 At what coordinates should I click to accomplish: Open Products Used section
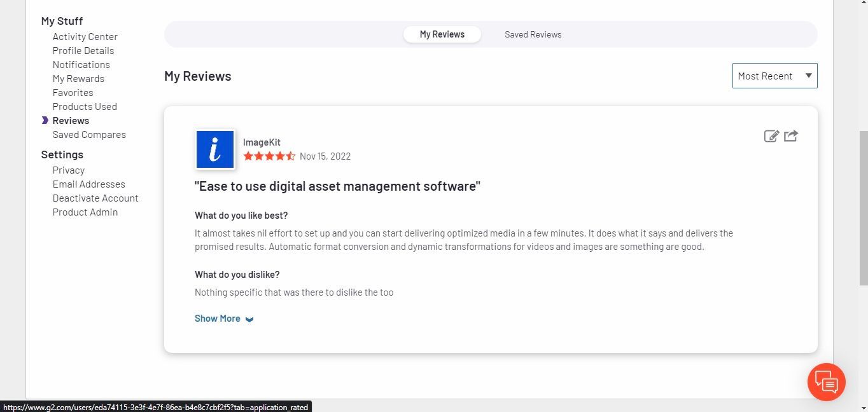85,106
